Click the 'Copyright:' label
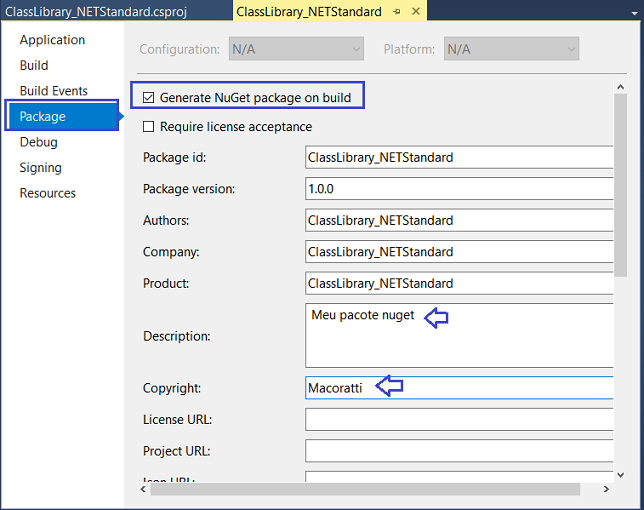This screenshot has height=510, width=644. click(172, 388)
